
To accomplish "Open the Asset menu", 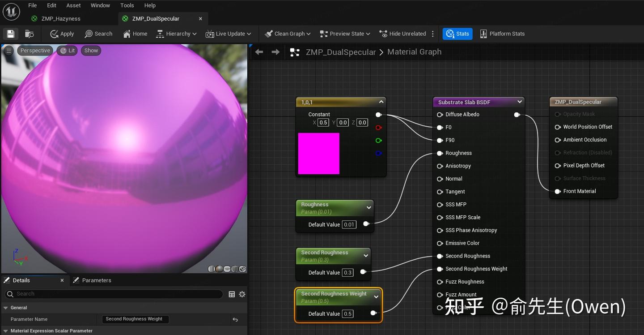I will click(73, 5).
